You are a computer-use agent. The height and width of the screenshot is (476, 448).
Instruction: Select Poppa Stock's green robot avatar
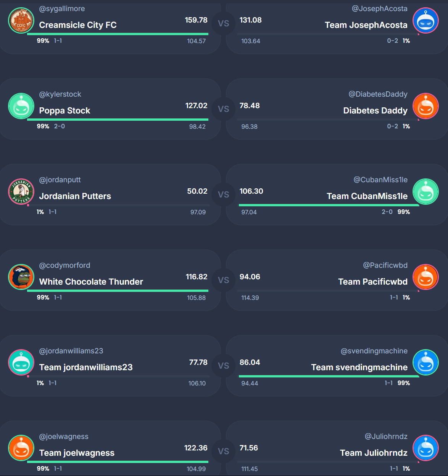(x=21, y=106)
